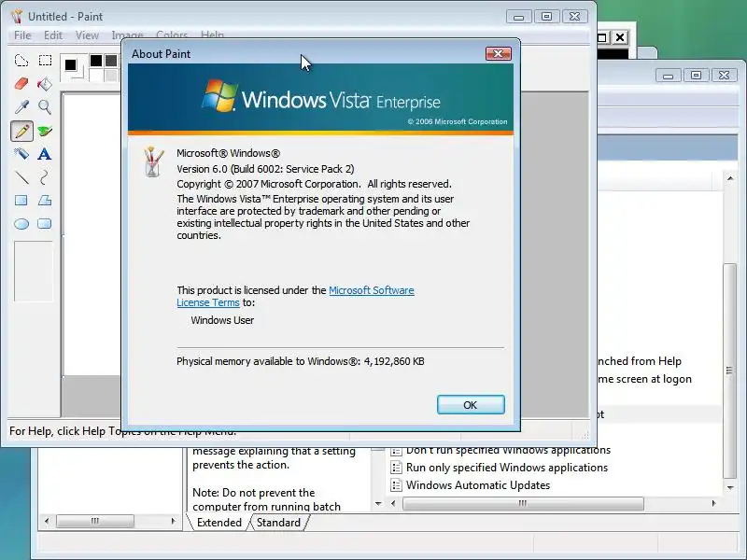Minimize the Paint window
The image size is (747, 560).
(519, 17)
